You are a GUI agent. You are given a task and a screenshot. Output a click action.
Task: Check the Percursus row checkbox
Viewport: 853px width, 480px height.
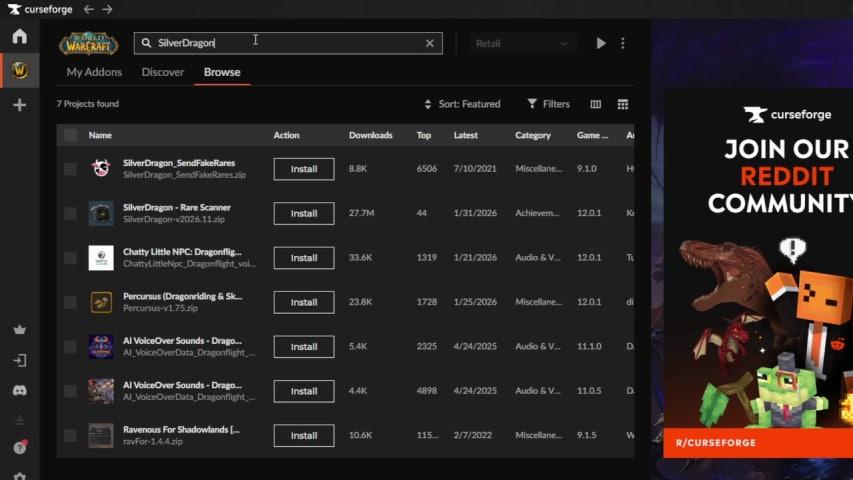pos(70,302)
